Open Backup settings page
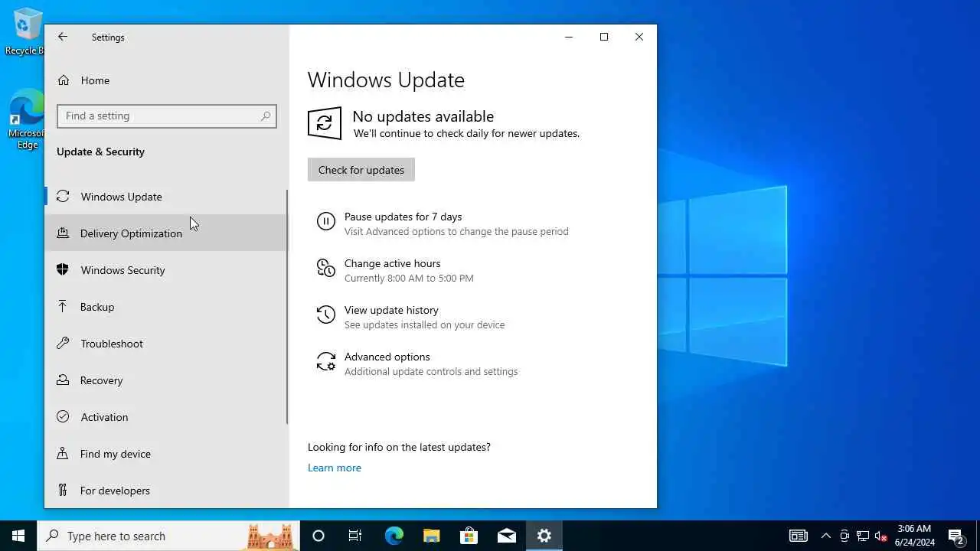 click(x=166, y=307)
